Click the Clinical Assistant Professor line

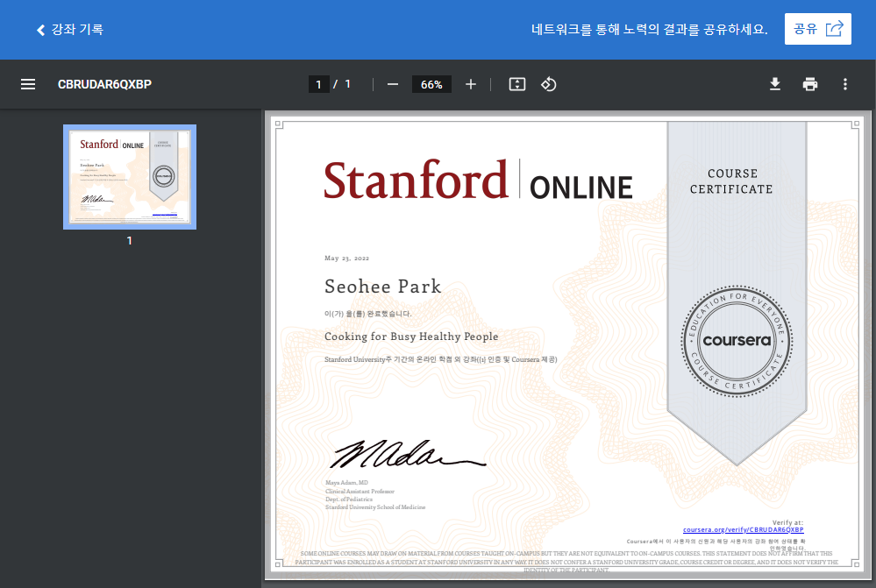tap(360, 492)
